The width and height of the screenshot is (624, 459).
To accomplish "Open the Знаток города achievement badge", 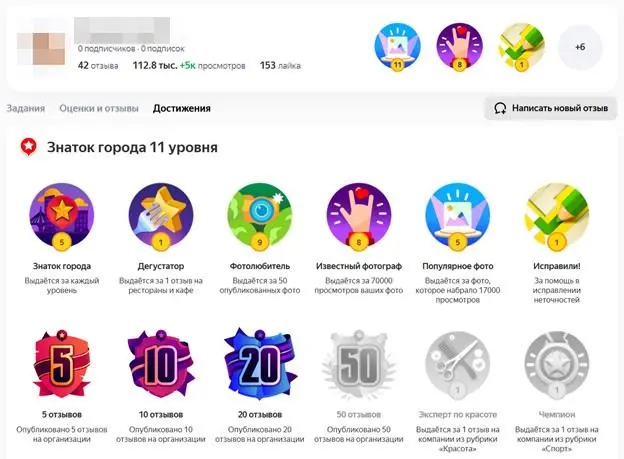I will pos(62,217).
